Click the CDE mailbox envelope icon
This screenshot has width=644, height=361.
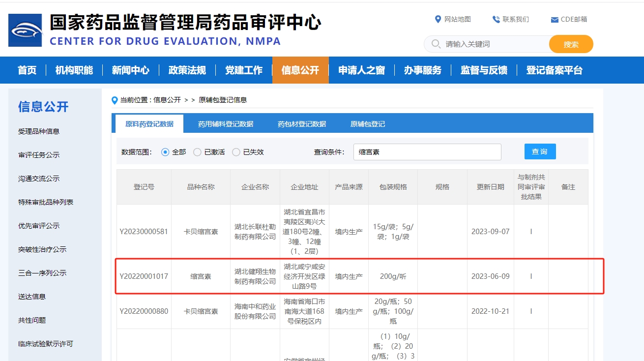tap(555, 20)
